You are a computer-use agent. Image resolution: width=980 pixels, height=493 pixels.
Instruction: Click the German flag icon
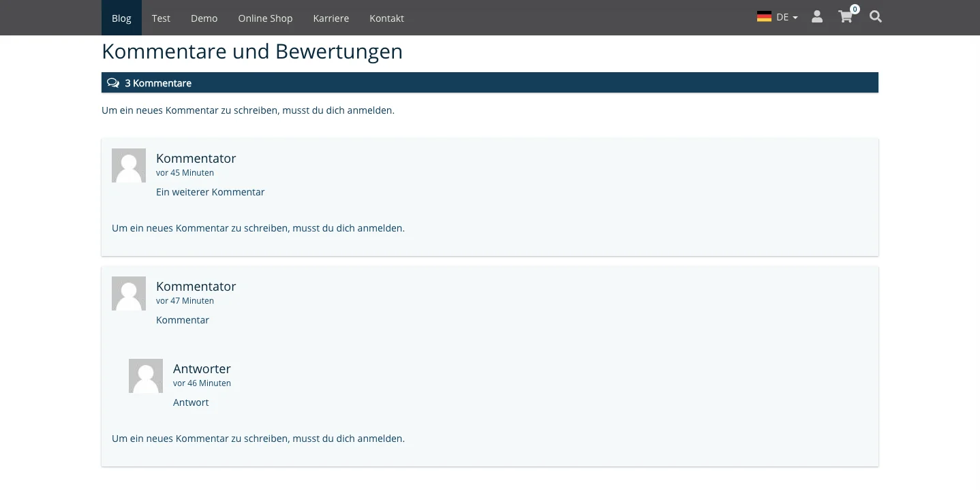click(763, 16)
